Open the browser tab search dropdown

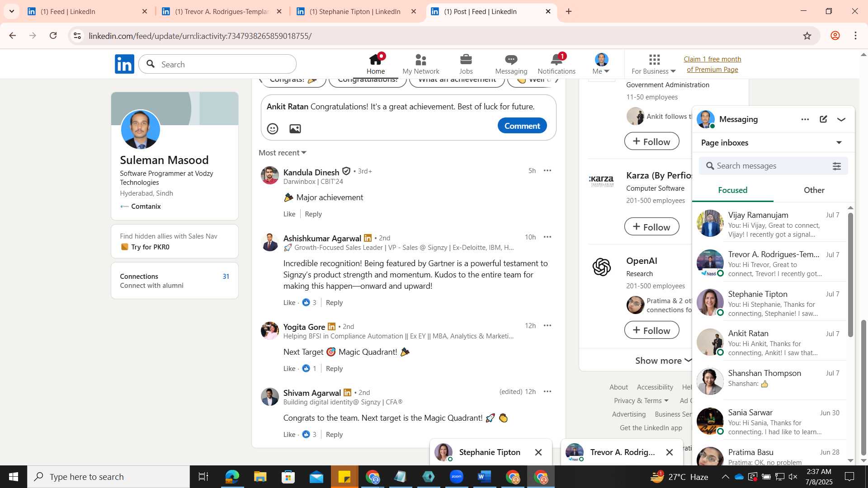[x=12, y=11]
